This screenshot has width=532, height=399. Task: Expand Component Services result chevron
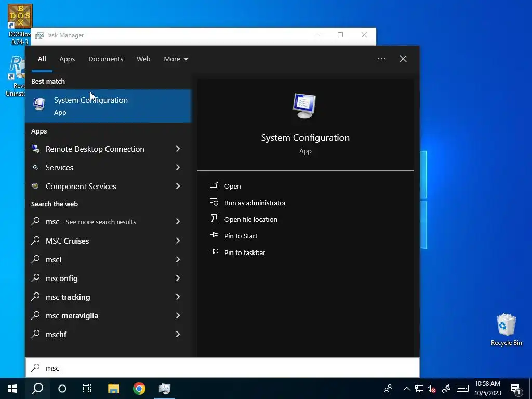[x=178, y=186]
